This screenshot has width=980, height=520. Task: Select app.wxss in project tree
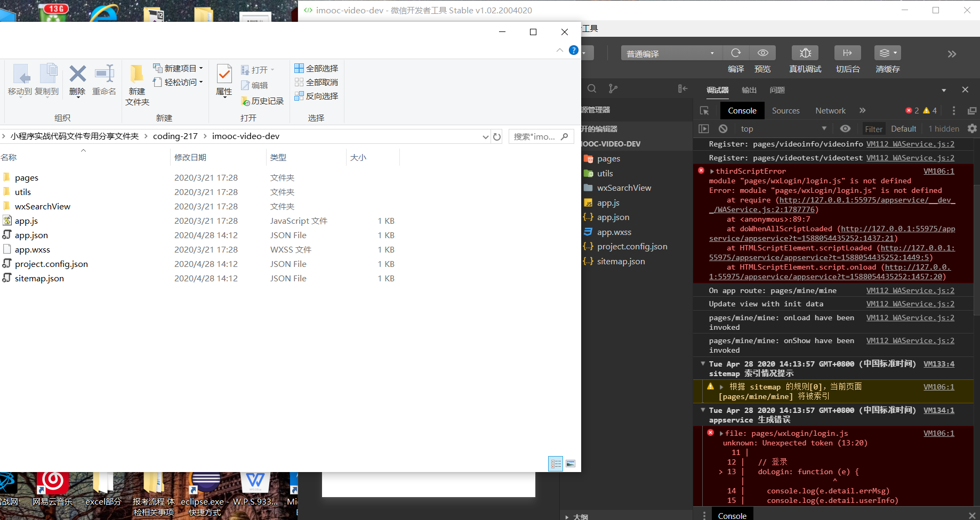614,232
